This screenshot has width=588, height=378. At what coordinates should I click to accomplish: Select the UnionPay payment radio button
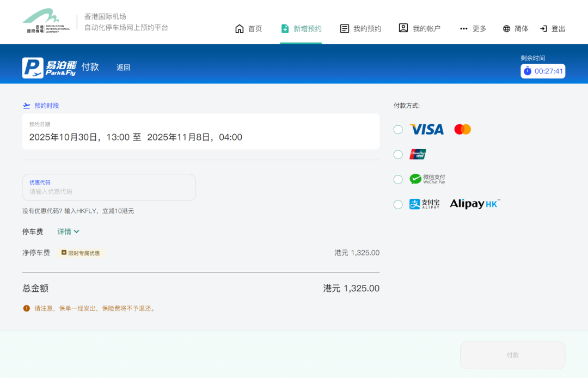point(398,154)
